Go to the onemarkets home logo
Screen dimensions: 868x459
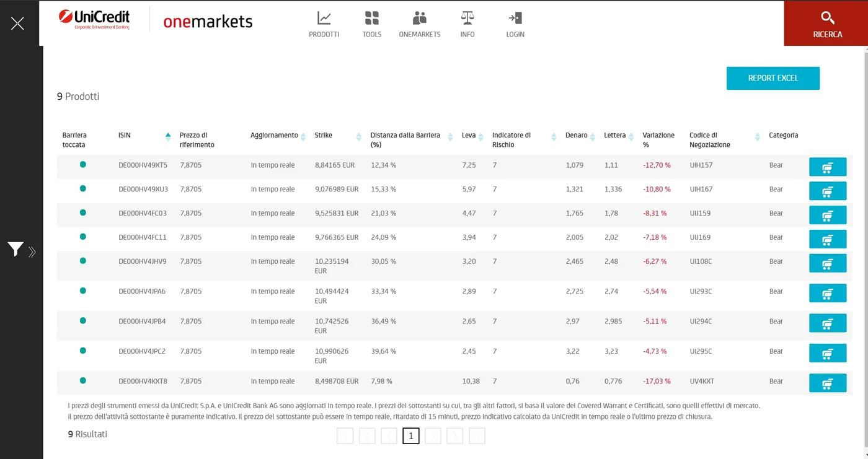pyautogui.click(x=208, y=22)
